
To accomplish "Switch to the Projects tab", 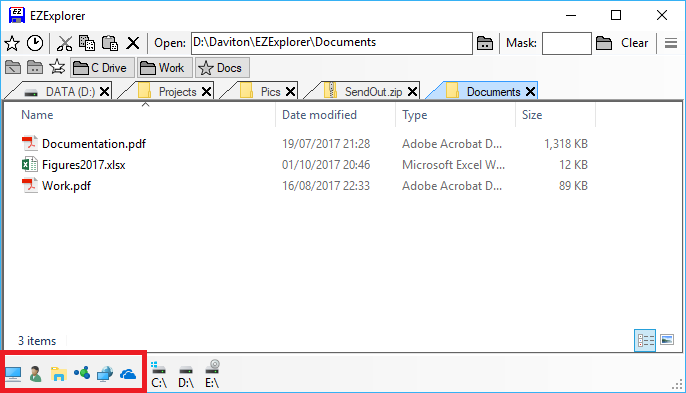I will [167, 92].
